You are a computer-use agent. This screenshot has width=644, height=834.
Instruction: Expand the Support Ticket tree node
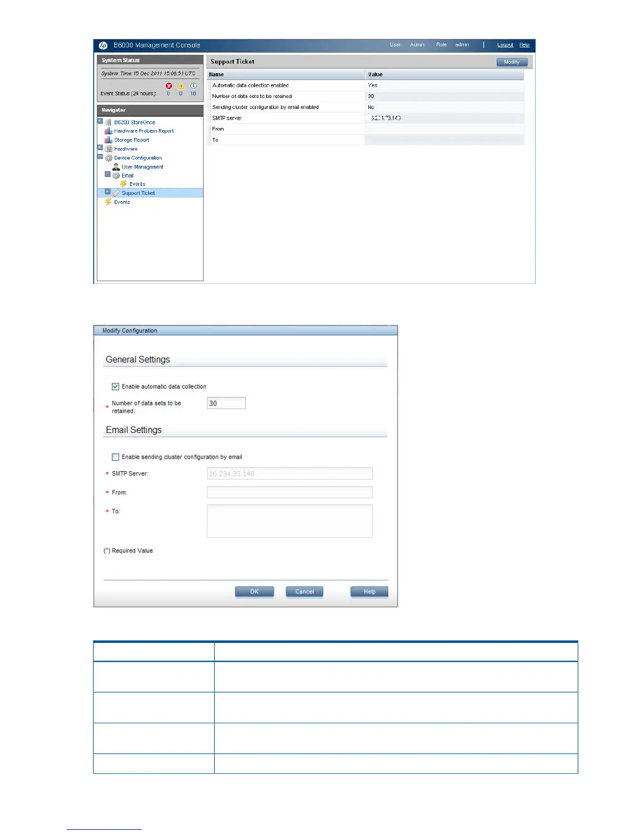tap(107, 192)
